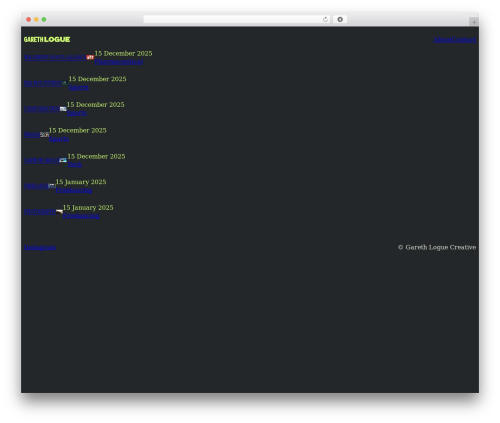
Task: Open the Photography post thumbnail image
Action: click(x=59, y=212)
